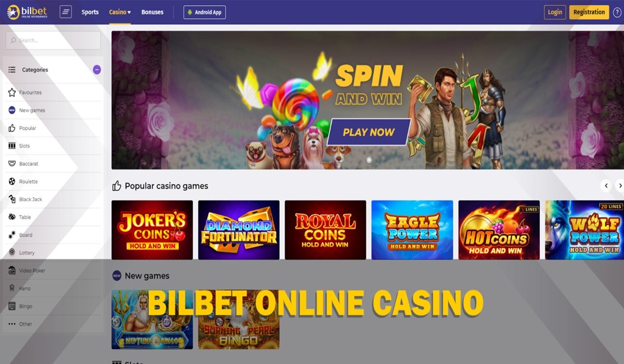Select the Black Jack cards icon
The image size is (624, 364).
[x=12, y=199]
